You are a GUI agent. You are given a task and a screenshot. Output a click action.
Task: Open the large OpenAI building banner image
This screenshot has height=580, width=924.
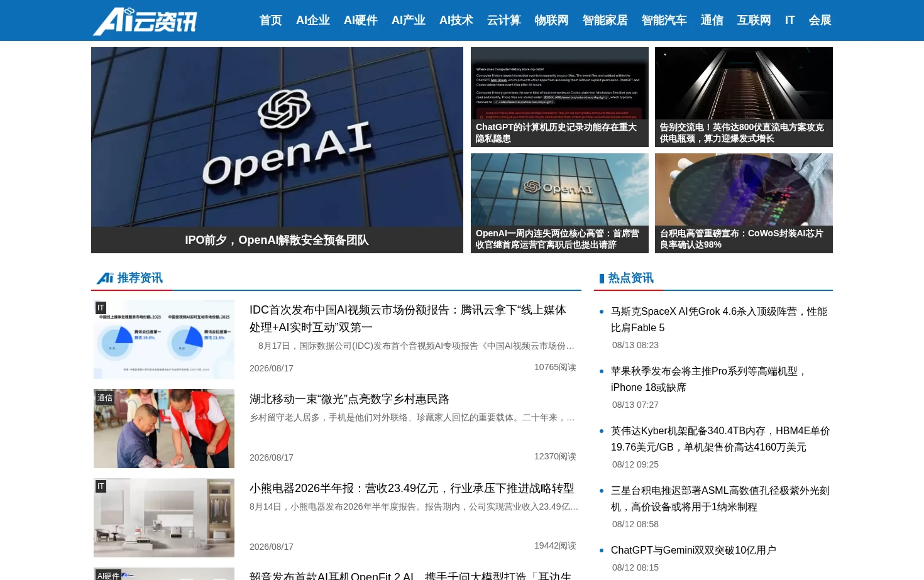[277, 137]
